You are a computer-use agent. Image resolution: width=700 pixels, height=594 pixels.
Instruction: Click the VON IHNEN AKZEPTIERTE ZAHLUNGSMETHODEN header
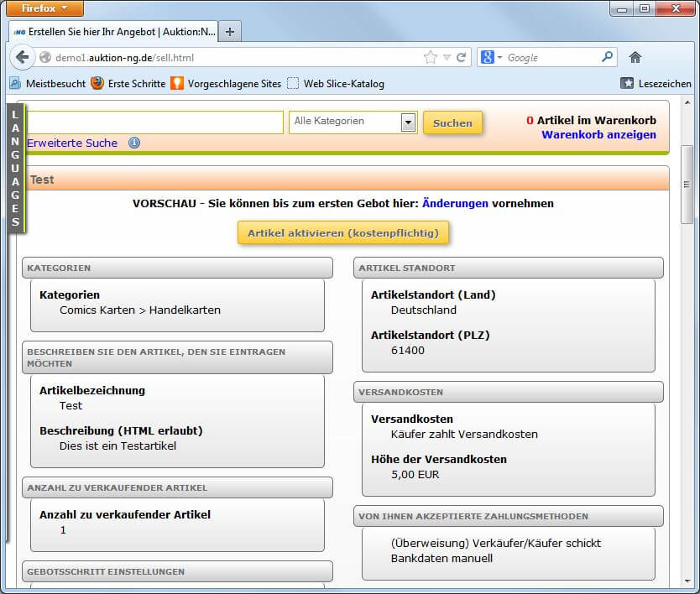coord(509,516)
